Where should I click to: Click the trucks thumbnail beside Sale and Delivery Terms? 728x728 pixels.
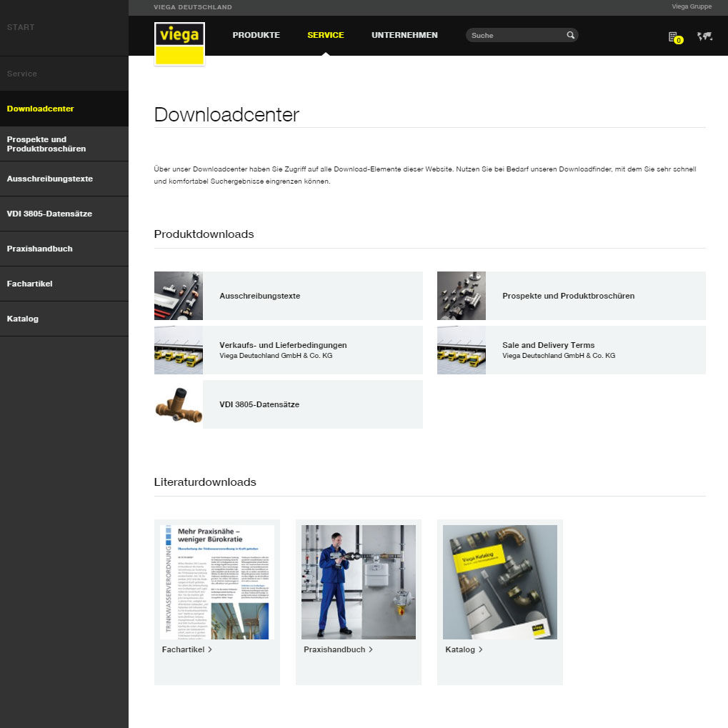point(461,350)
